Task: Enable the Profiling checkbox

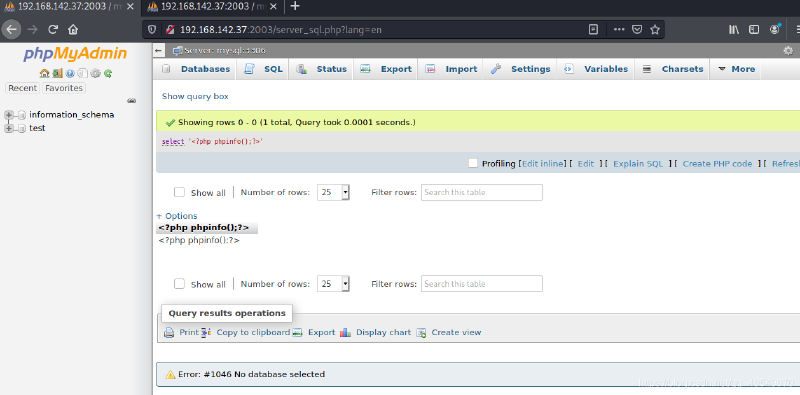Action: click(473, 163)
